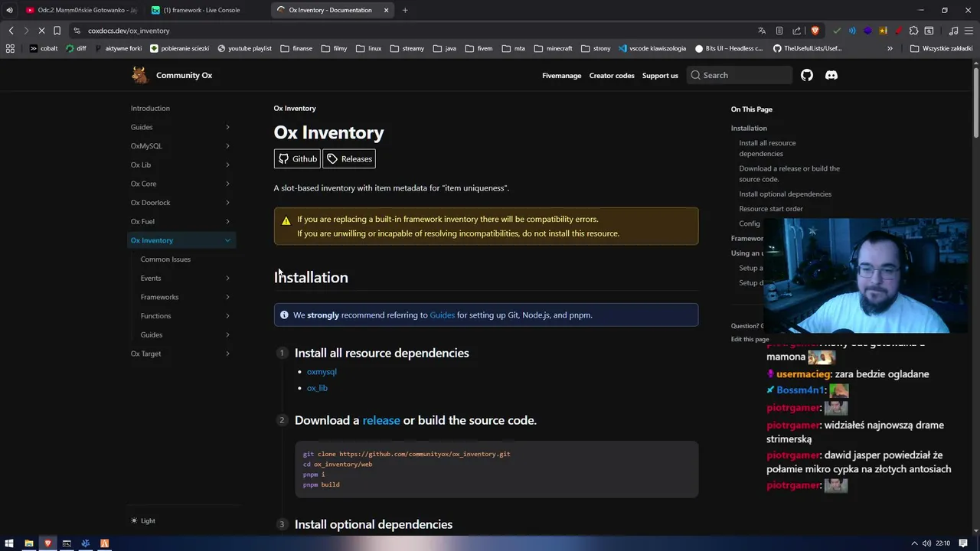Click the address bar URL
Image resolution: width=980 pixels, height=551 pixels.
click(129, 31)
